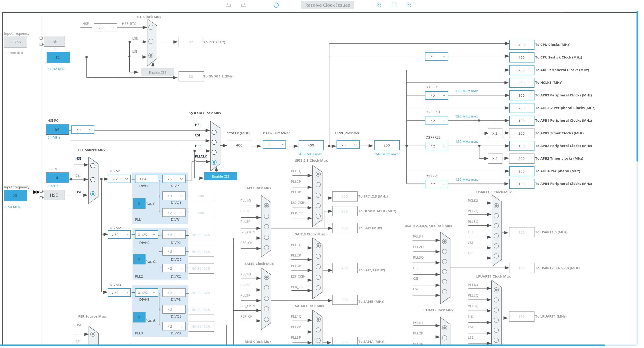The height and width of the screenshot is (348, 644).
Task: Open the D1CPRE Prescaler dropdown
Action: (274, 145)
